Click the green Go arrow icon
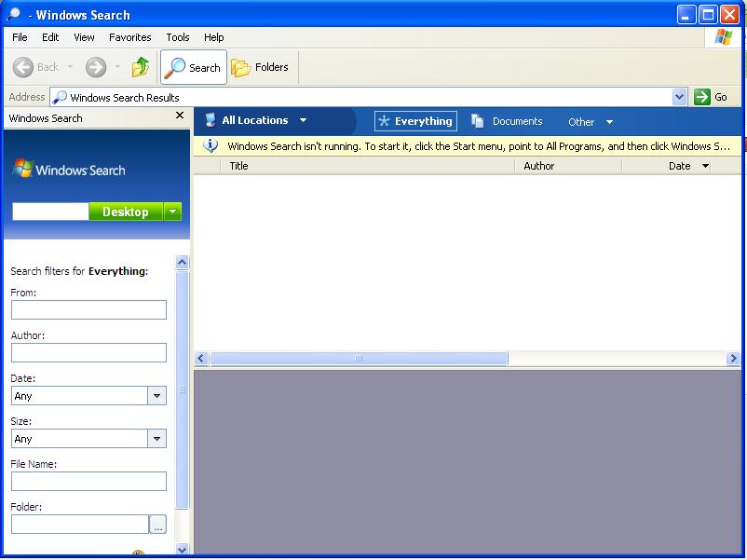 coord(703,97)
